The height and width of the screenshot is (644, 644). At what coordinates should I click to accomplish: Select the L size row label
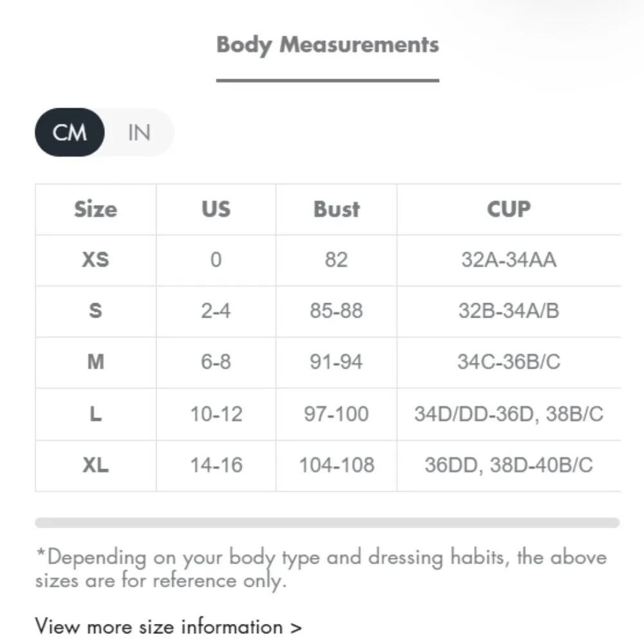tap(95, 413)
